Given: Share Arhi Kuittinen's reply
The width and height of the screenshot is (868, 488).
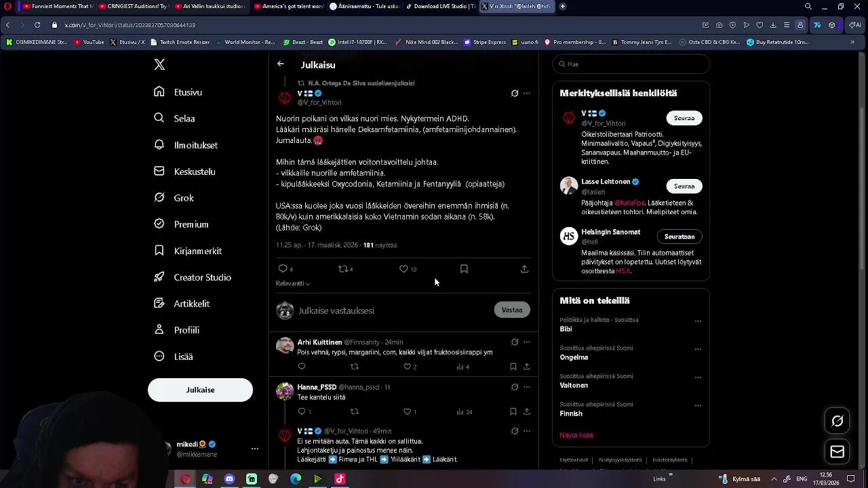Looking at the screenshot, I should [x=527, y=367].
